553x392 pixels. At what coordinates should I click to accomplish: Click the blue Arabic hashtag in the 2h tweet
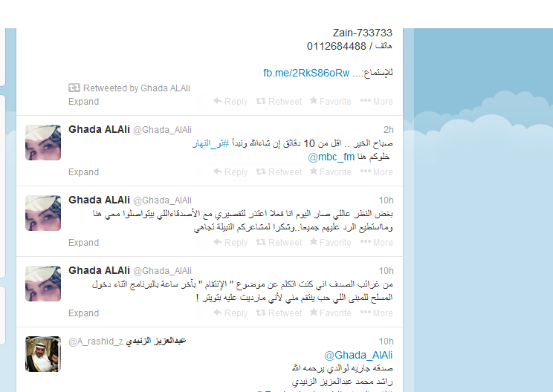[210, 143]
